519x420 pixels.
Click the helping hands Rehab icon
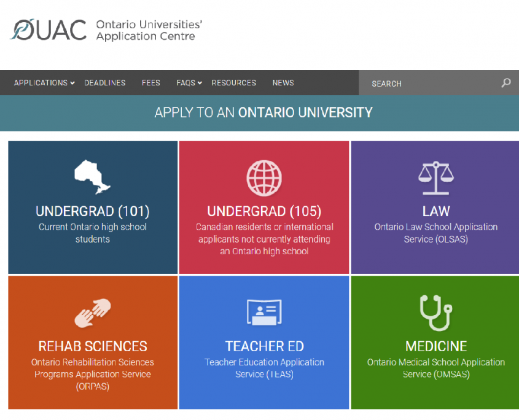click(93, 313)
